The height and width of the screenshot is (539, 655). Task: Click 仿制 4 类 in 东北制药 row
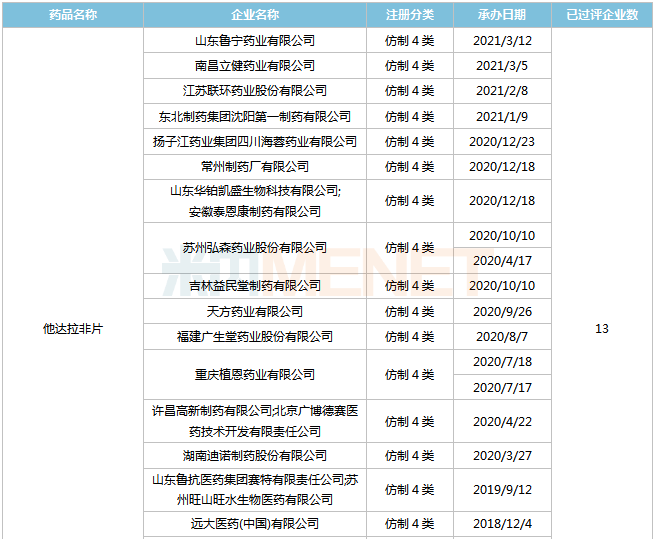pos(410,117)
